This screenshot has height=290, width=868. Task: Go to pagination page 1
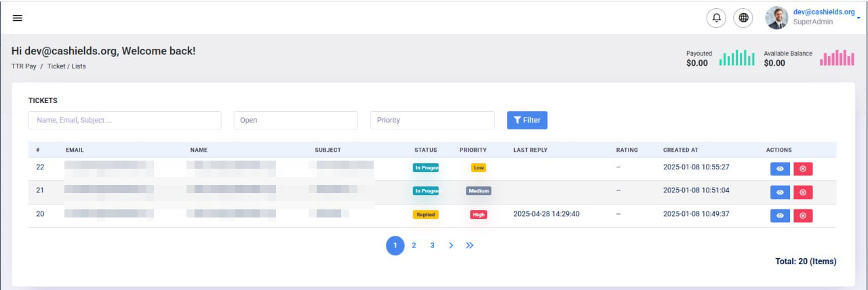(395, 245)
